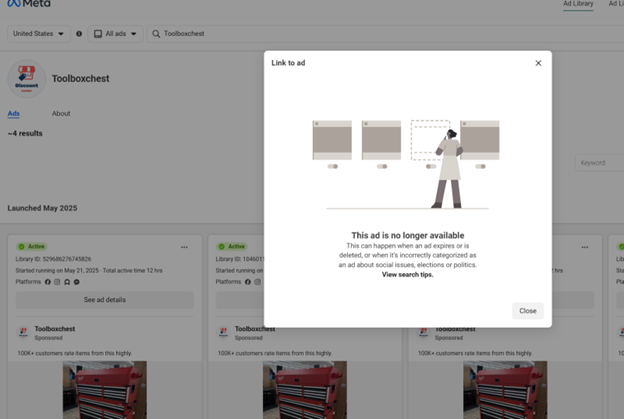Open Toolboxchest advertiser name on first ad
The height and width of the screenshot is (419, 624).
coord(55,329)
